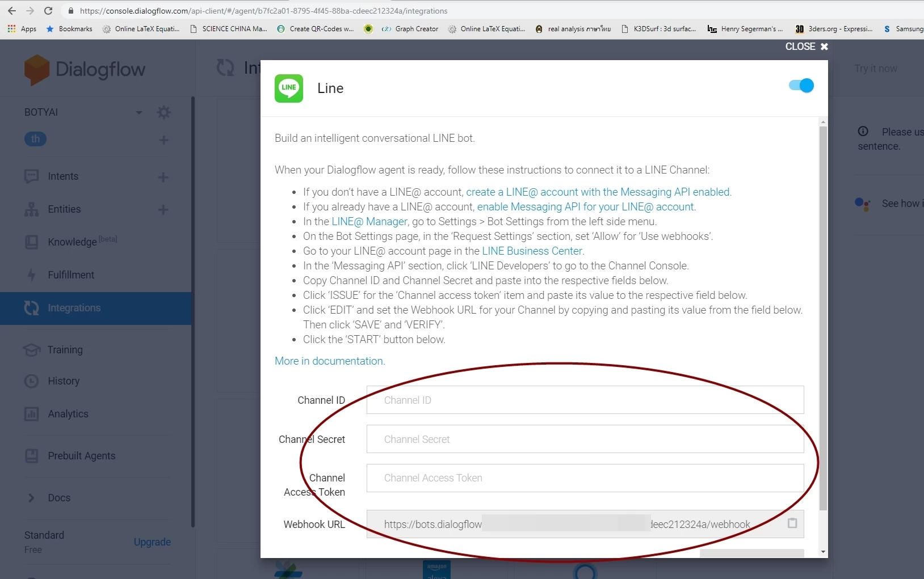Open agent settings gear icon

tap(163, 112)
